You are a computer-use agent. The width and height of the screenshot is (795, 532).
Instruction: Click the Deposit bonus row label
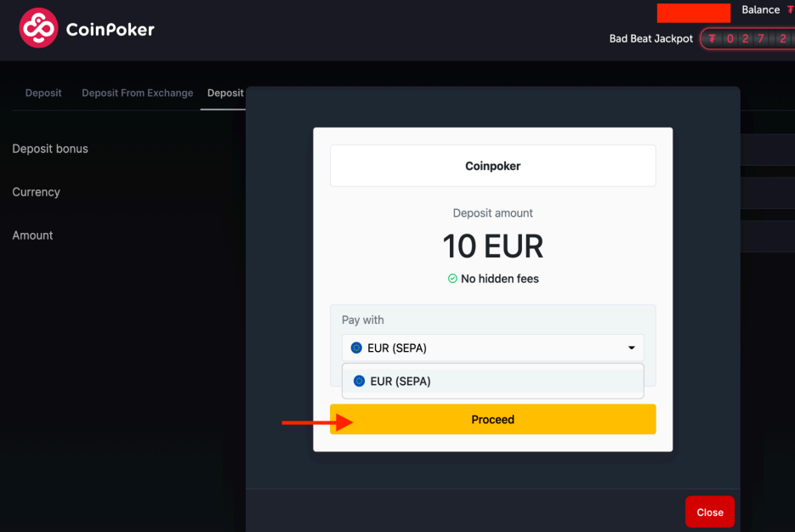[50, 149]
